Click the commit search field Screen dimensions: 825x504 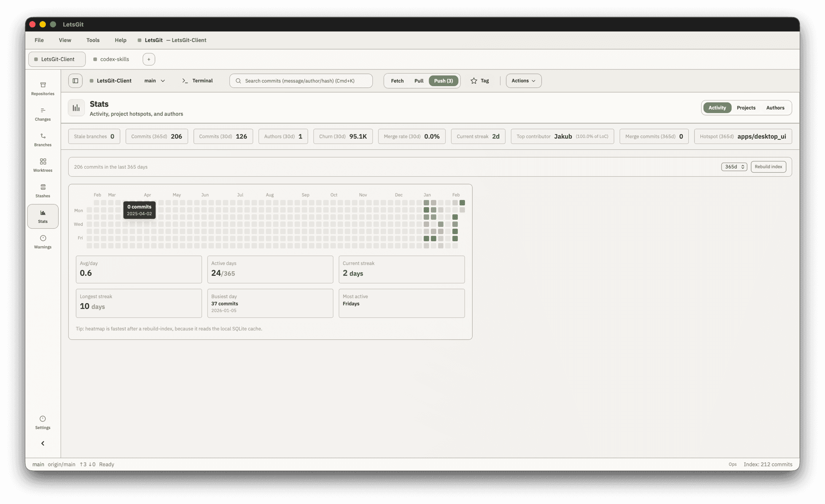tap(300, 81)
